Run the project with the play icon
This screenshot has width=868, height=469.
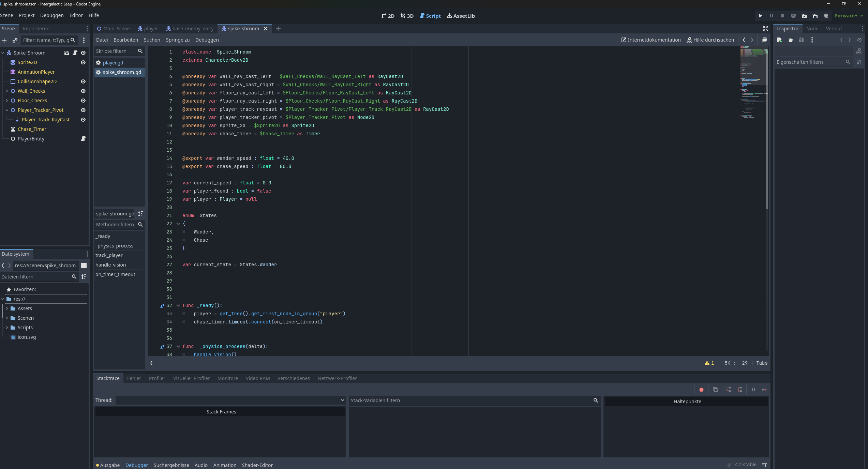760,16
